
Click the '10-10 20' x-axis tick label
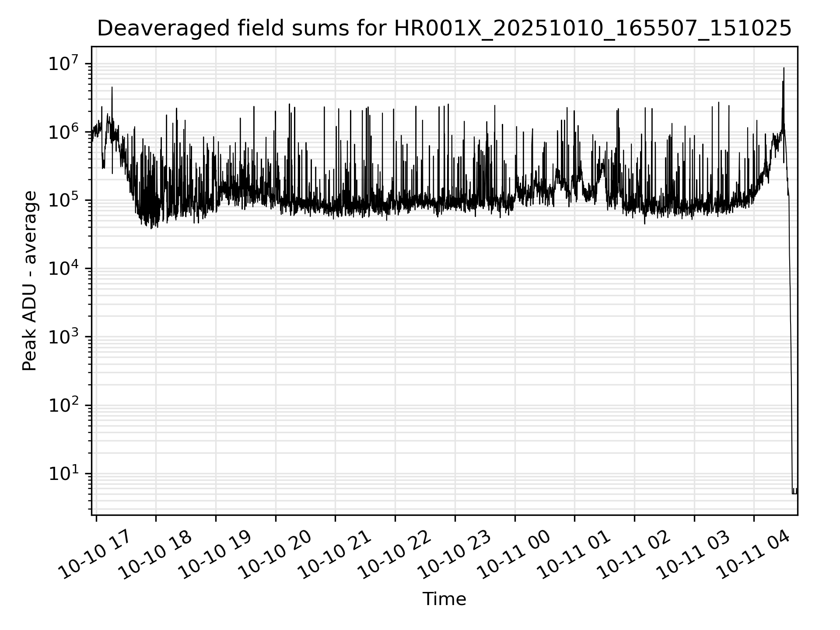tap(275, 555)
